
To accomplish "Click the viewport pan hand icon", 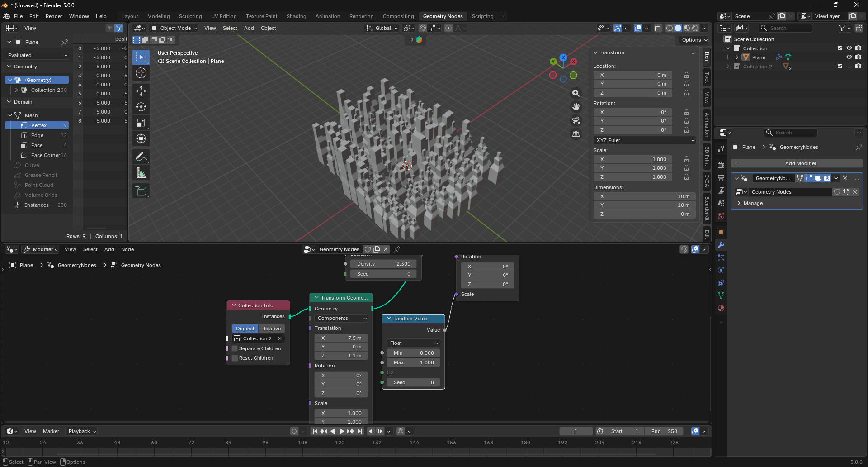I will (576, 107).
